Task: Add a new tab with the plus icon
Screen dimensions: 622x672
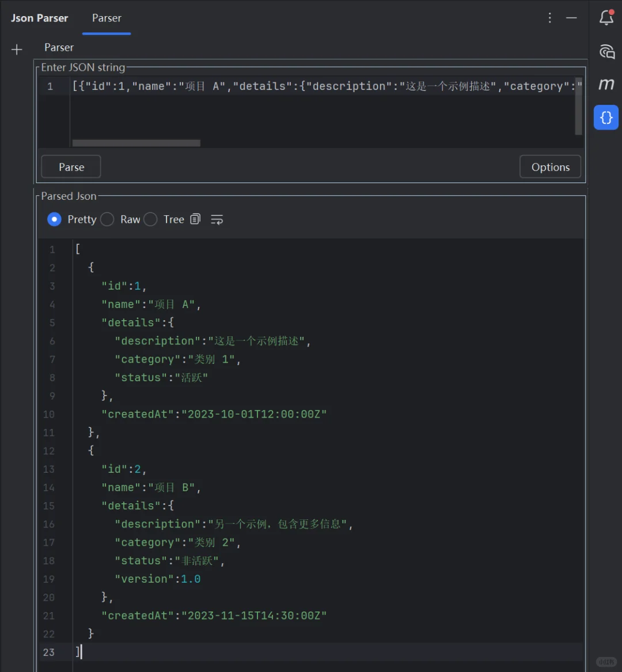Action: point(17,49)
